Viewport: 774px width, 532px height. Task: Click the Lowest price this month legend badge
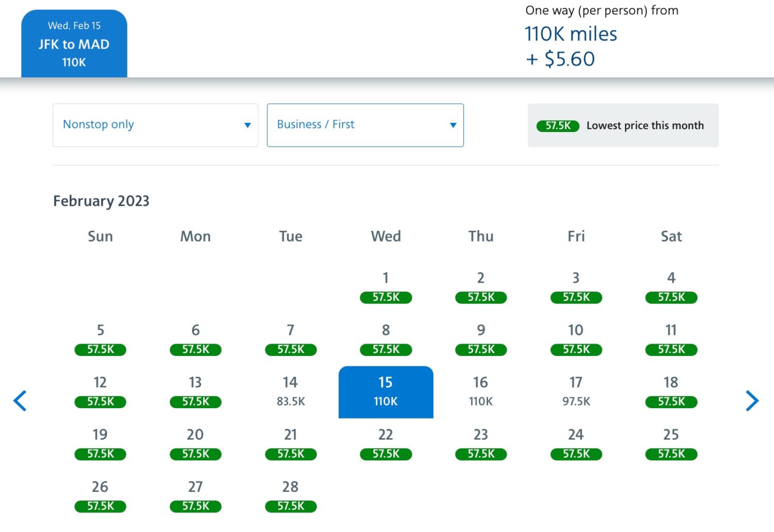click(558, 126)
